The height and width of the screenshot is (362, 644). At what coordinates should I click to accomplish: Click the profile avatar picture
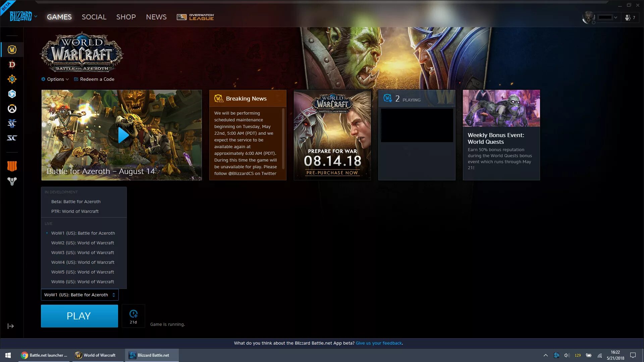pos(589,17)
